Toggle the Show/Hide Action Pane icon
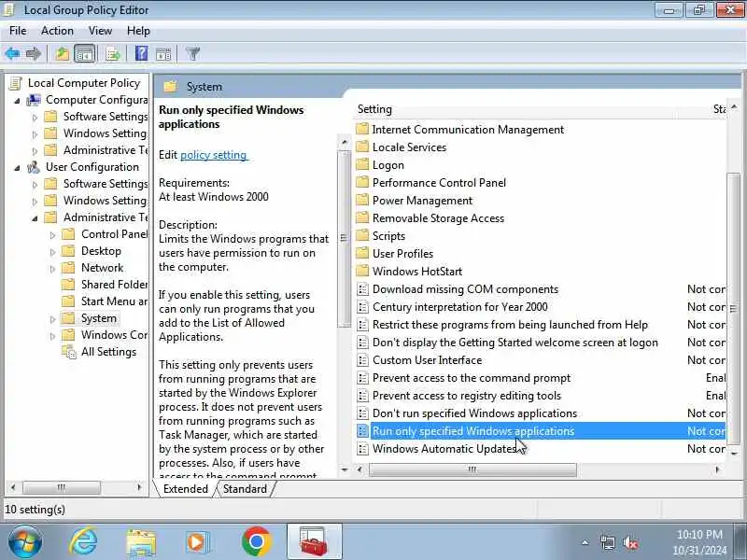747x560 pixels. point(163,54)
